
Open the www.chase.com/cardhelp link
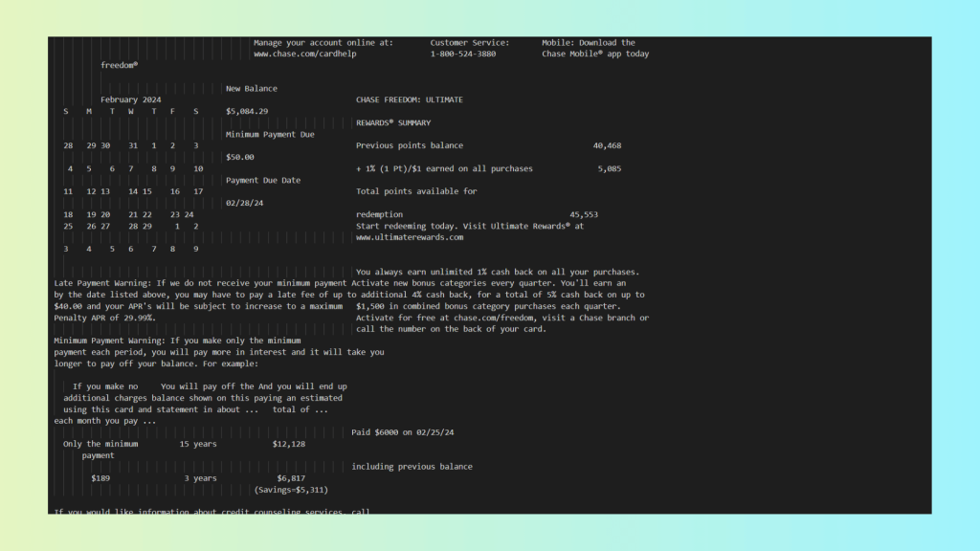click(x=307, y=55)
